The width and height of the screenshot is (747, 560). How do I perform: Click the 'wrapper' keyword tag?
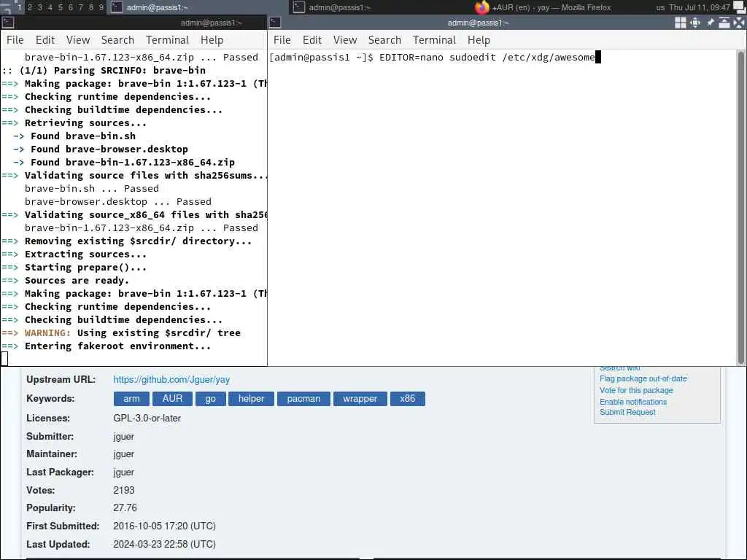pos(360,399)
